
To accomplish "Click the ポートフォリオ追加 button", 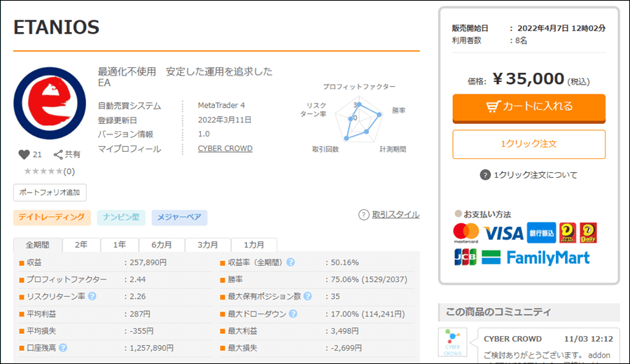I will click(x=50, y=192).
